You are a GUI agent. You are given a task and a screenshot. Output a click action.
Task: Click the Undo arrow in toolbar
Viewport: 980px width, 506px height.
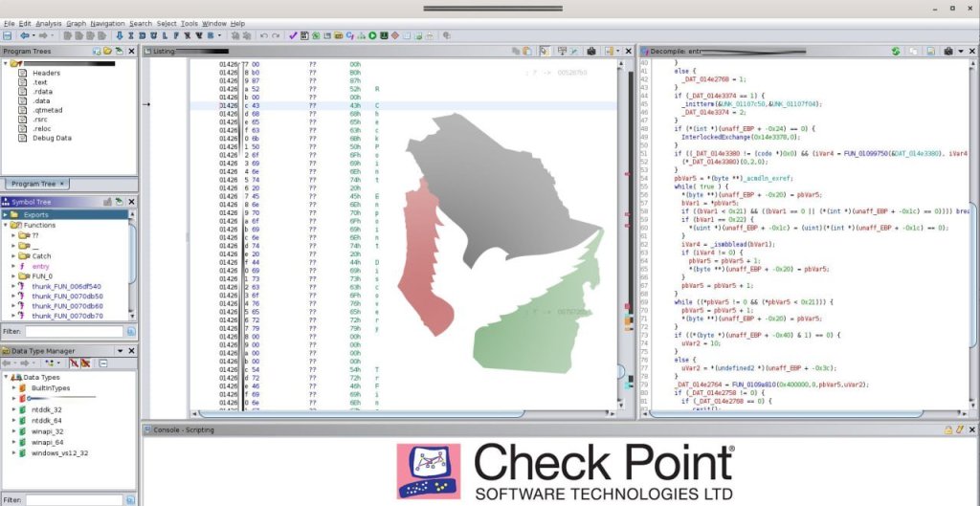tap(264, 35)
